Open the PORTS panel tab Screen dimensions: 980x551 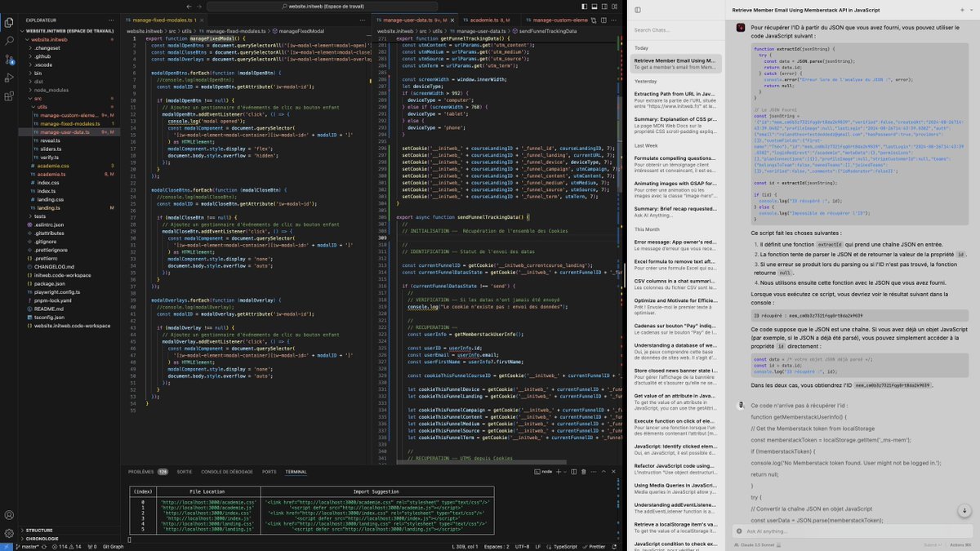[269, 471]
